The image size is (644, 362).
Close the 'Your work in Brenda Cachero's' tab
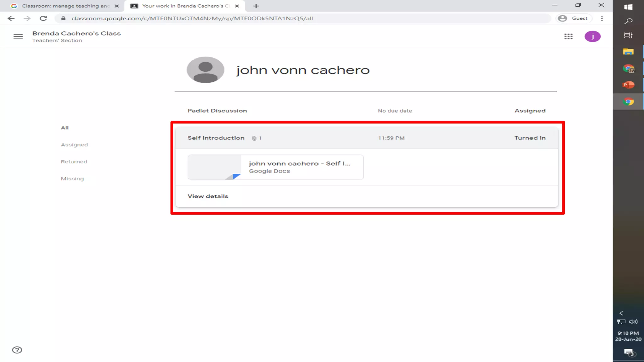[x=237, y=6]
